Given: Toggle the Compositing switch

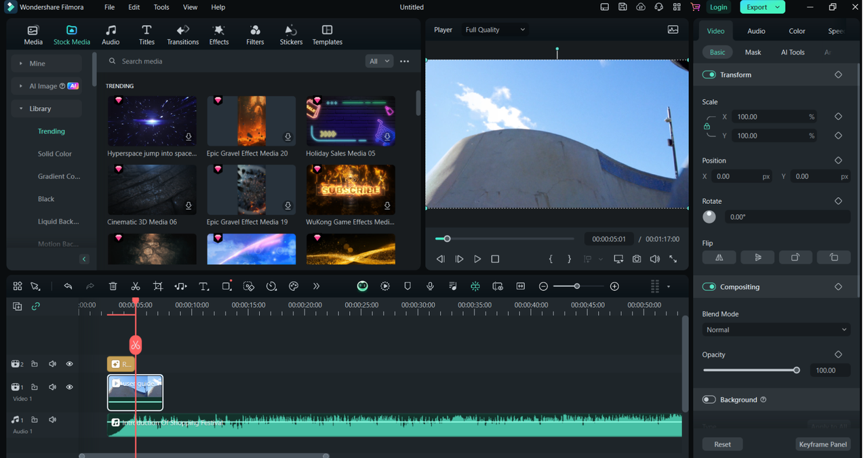Looking at the screenshot, I should pyautogui.click(x=709, y=287).
